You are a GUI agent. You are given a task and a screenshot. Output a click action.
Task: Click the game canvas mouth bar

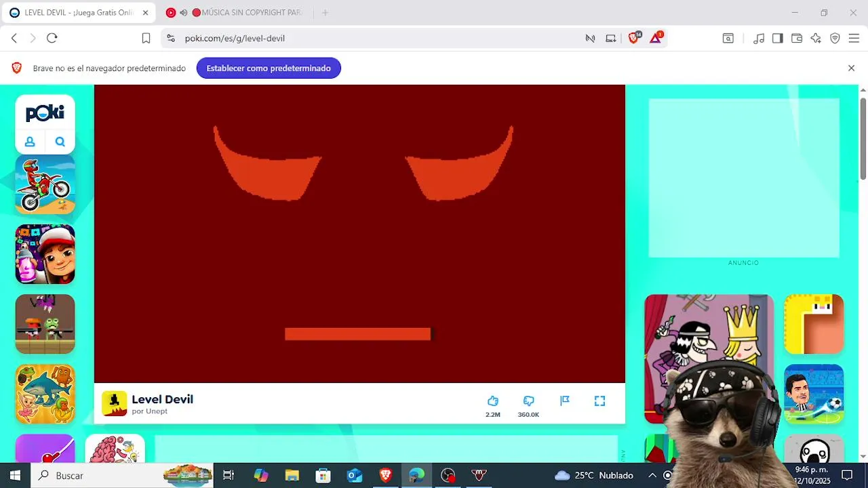[357, 334]
